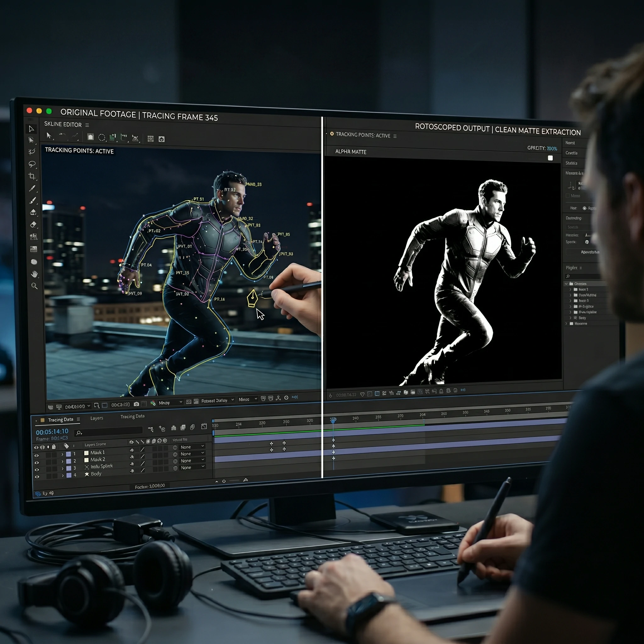Click the pointer tool in Skline Editor toolbar
The image size is (644, 644).
49,135
